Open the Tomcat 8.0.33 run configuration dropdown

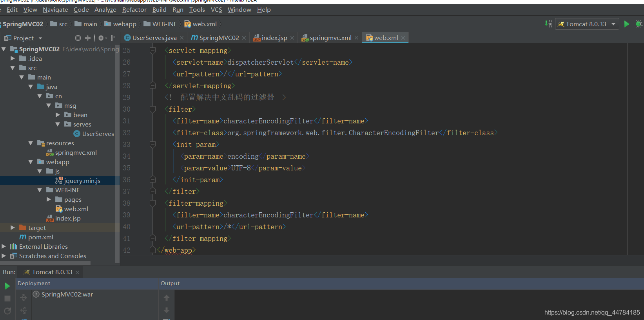click(x=587, y=24)
